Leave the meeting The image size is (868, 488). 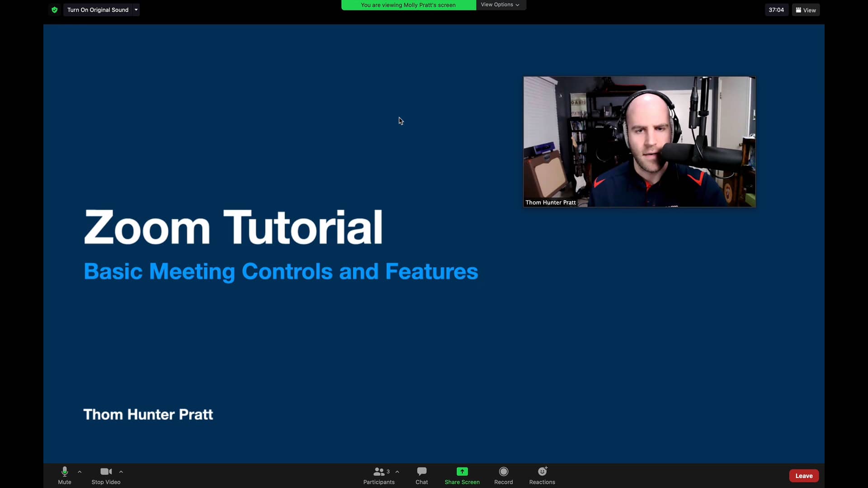point(804,475)
